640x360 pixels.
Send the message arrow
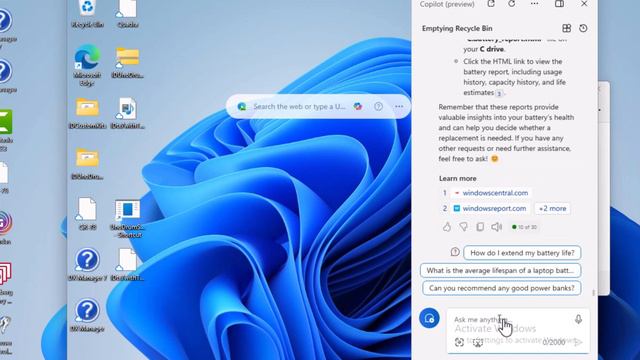click(x=578, y=342)
